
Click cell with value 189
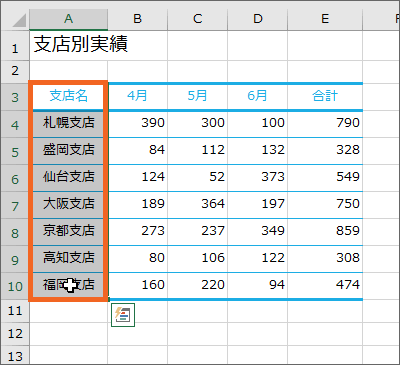pyautogui.click(x=138, y=205)
